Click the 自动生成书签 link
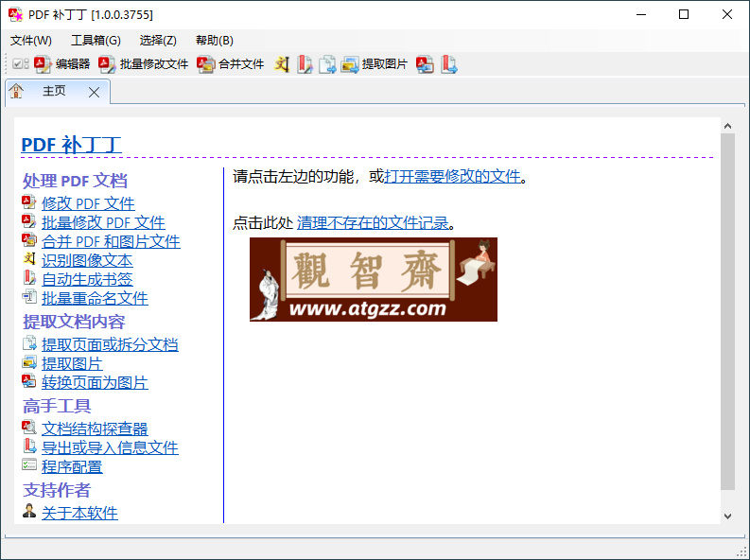 click(87, 279)
